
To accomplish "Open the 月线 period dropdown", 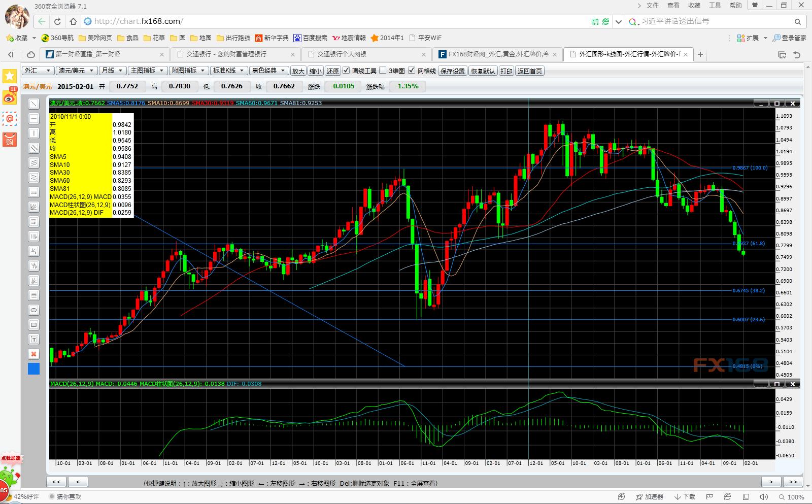I will pyautogui.click(x=112, y=71).
